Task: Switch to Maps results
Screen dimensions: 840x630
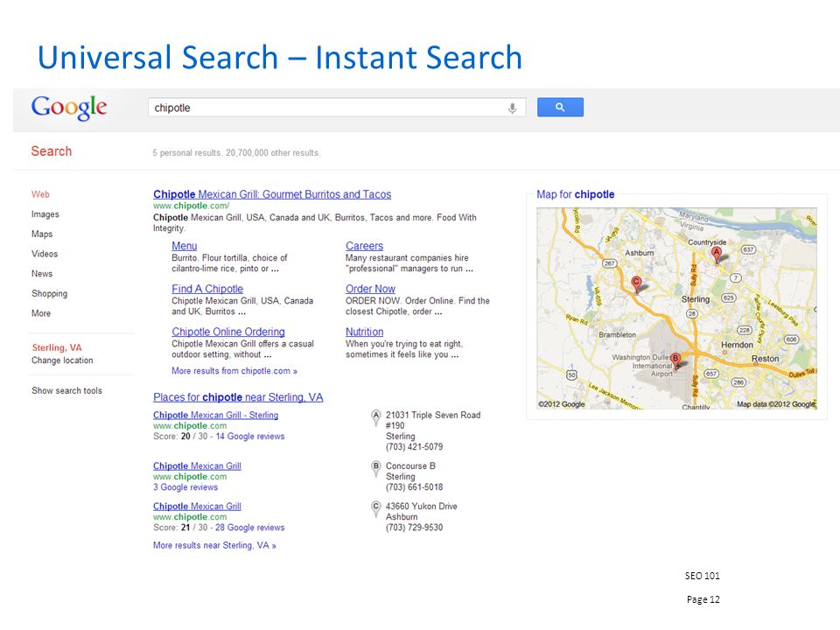Action: click(x=42, y=234)
